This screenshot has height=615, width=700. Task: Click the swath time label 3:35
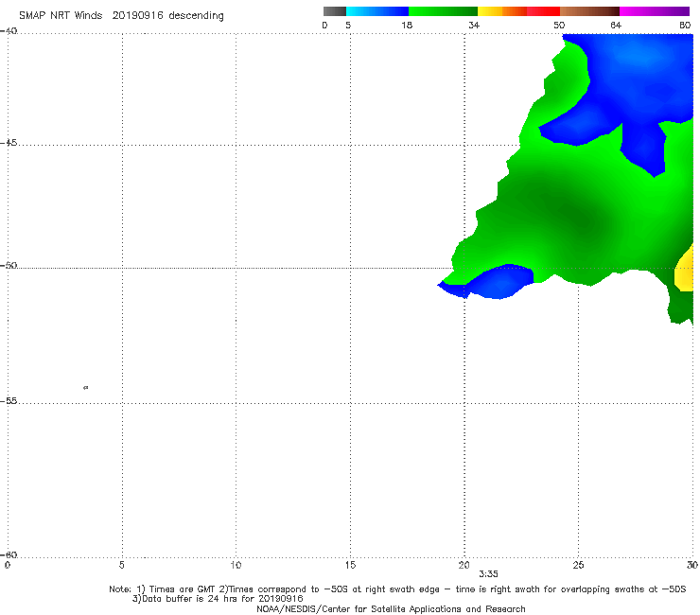coord(488,574)
